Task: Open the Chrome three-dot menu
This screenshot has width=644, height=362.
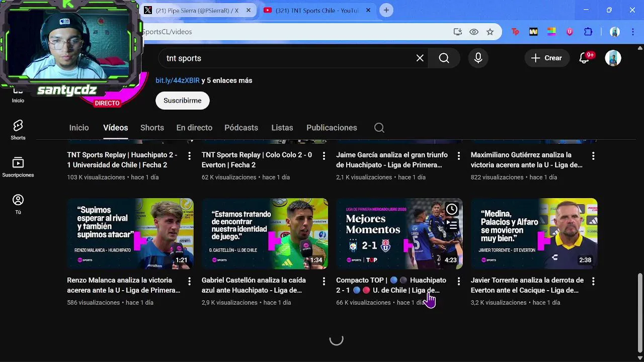Action: (632, 32)
